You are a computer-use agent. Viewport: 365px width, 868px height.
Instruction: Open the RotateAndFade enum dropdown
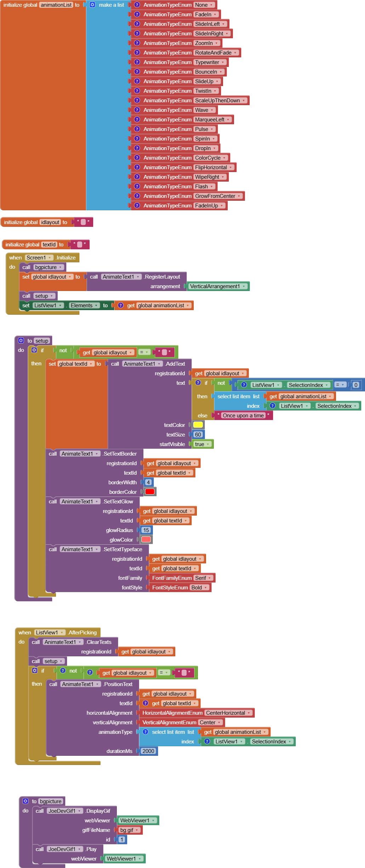[x=216, y=53]
